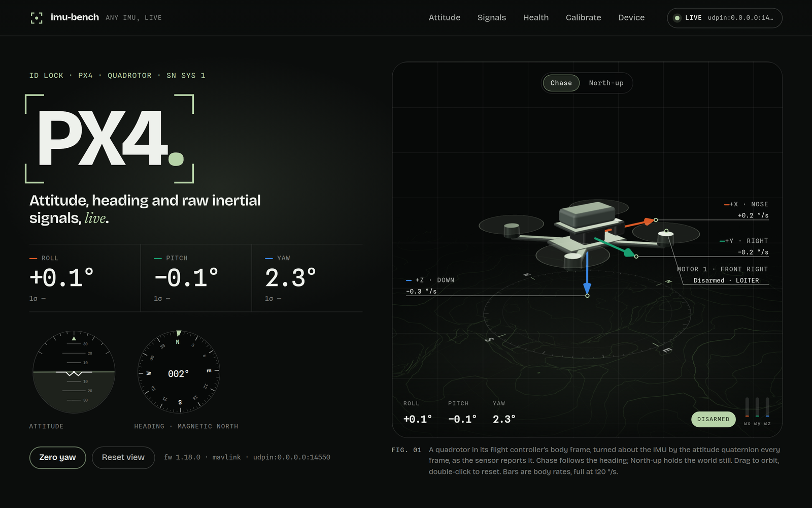Viewport: 812px width, 508px height.
Task: Click the green +Y right arrow tip
Action: tap(630, 252)
